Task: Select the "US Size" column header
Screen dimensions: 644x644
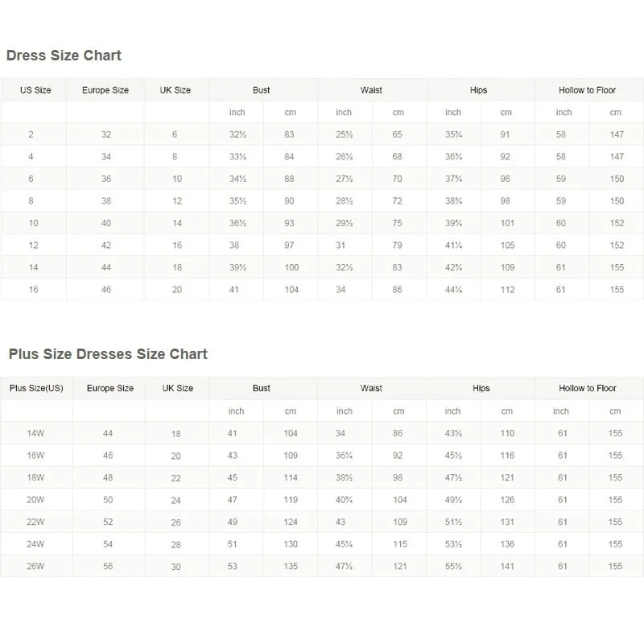Action: click(35, 90)
